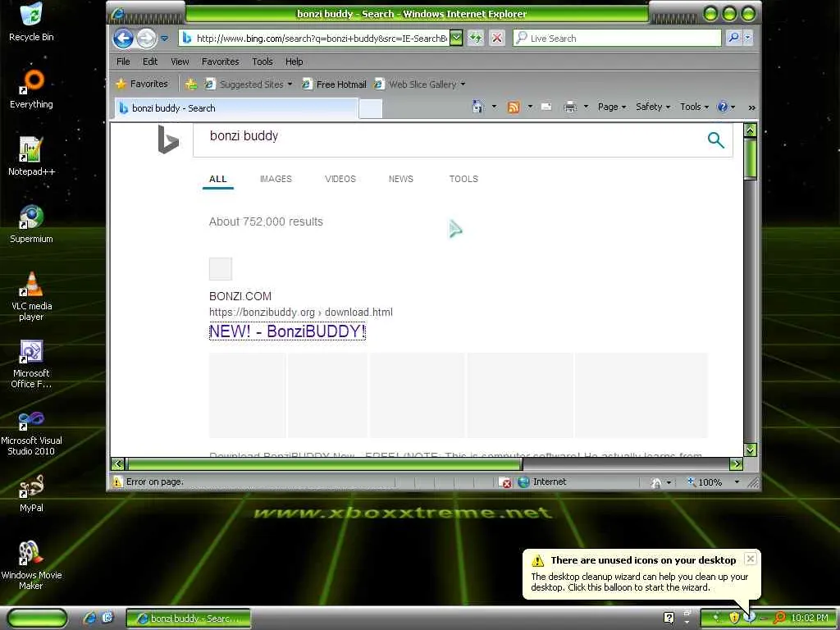The image size is (840, 630).
Task: Click the vertical scrollbar down arrow
Action: [750, 450]
